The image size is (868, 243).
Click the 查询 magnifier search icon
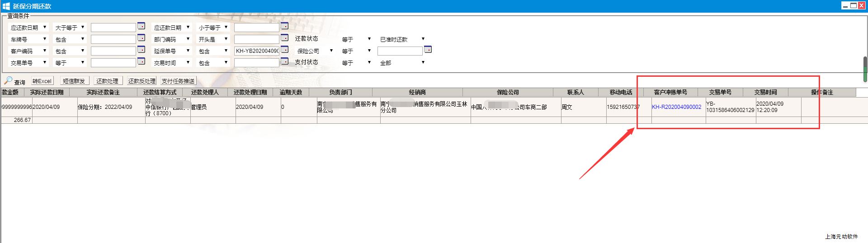[x=9, y=81]
